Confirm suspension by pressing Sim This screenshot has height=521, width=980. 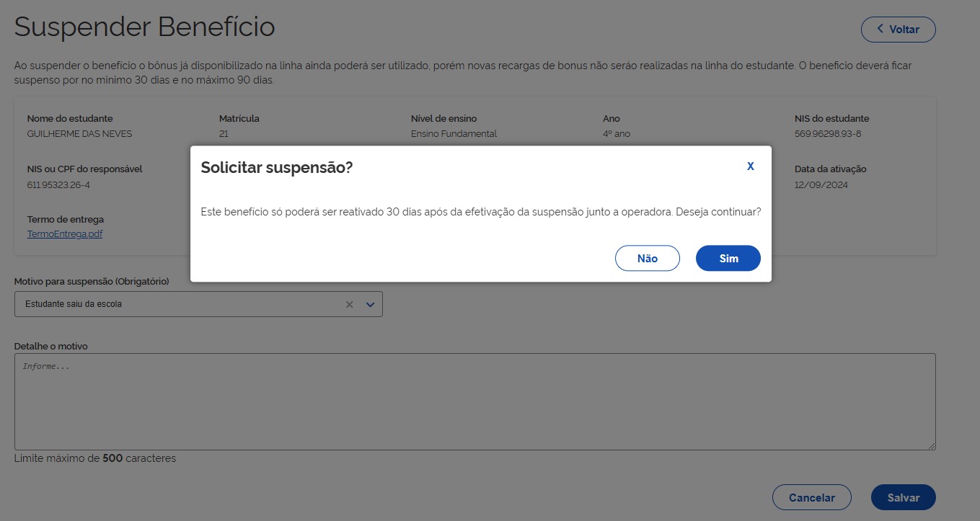tap(728, 259)
